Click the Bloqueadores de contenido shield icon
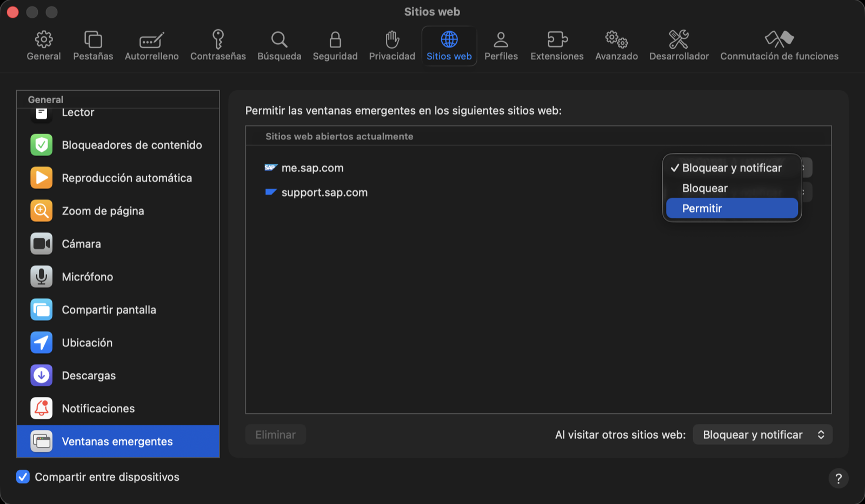The image size is (865, 504). 42,145
